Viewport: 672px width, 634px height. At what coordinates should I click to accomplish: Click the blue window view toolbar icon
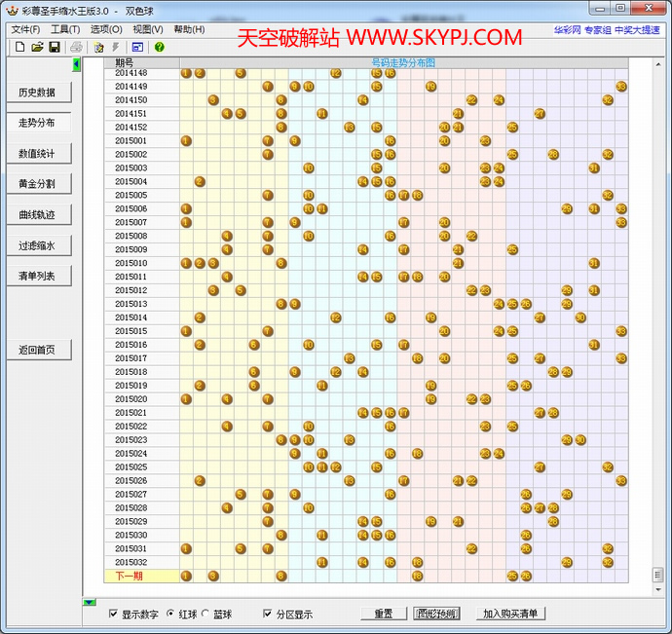(137, 47)
